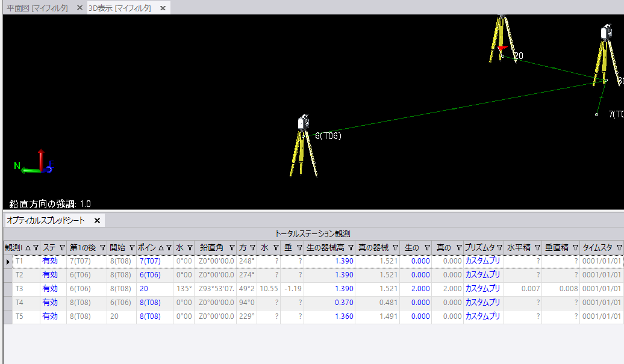
Task: Click the filter icon on the 観測 column
Action: (35, 247)
